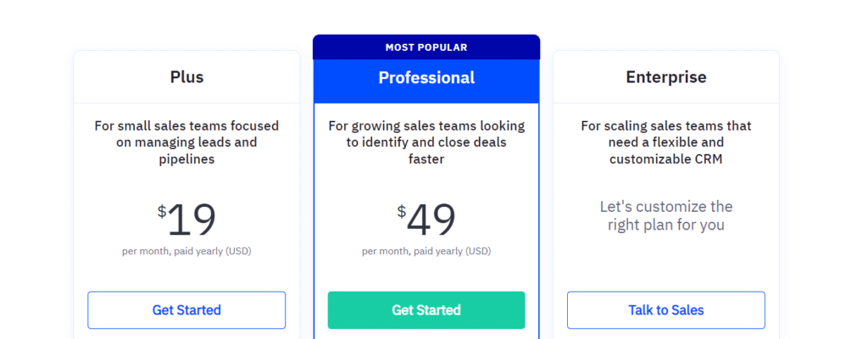Click the word 'faster' in the Professional description
This screenshot has height=339, width=868.
426,159
